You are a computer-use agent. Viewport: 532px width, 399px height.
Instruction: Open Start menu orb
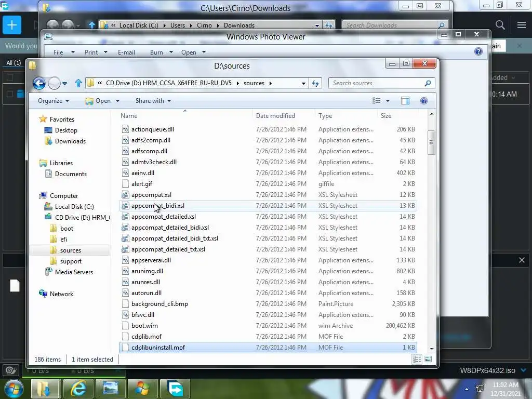point(14,389)
